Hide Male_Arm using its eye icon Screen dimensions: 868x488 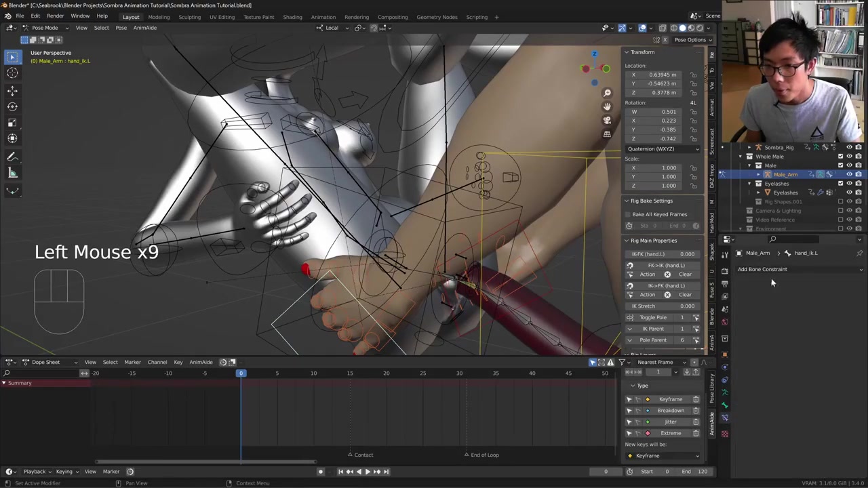(x=849, y=175)
